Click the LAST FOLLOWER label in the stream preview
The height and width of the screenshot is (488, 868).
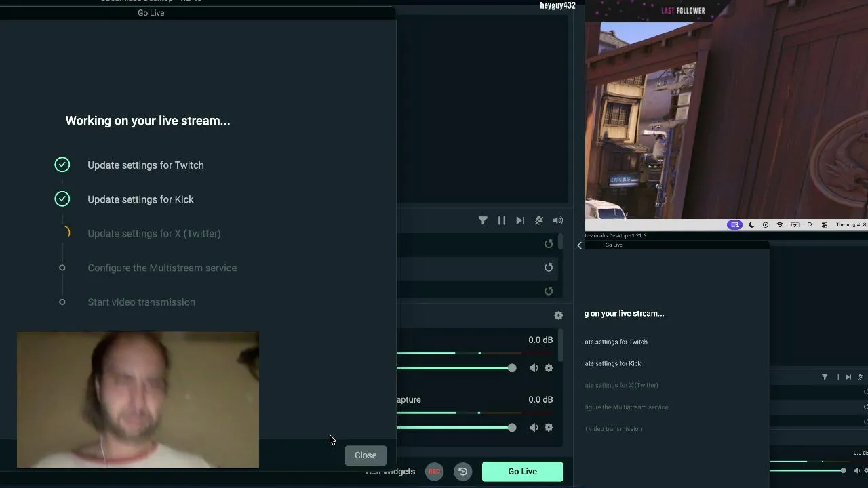(x=683, y=11)
